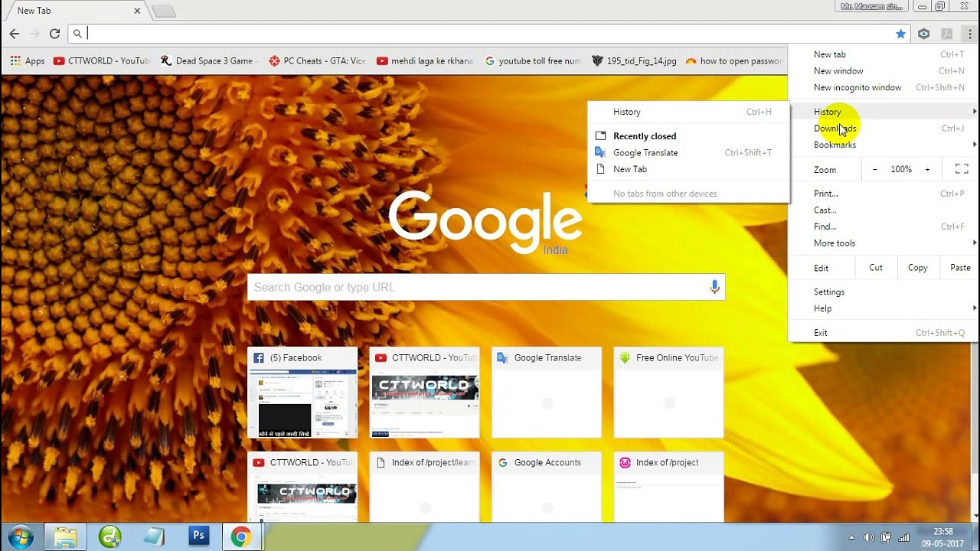Open the PC Cheats - GTA bookmark

coord(317,61)
